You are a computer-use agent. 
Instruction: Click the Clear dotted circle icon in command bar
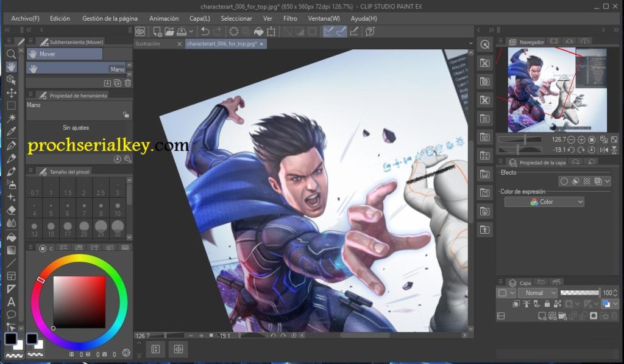[234, 32]
